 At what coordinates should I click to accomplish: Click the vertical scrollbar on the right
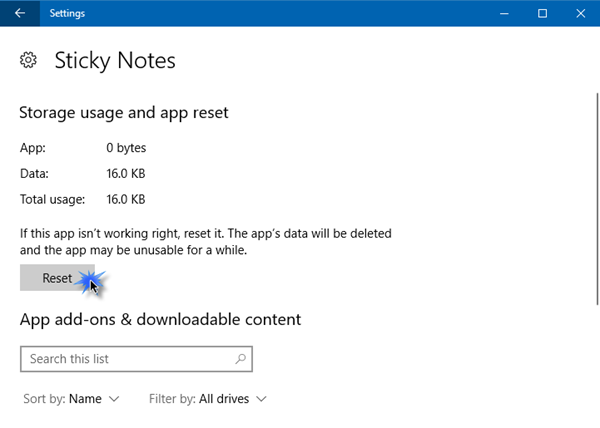point(597,199)
